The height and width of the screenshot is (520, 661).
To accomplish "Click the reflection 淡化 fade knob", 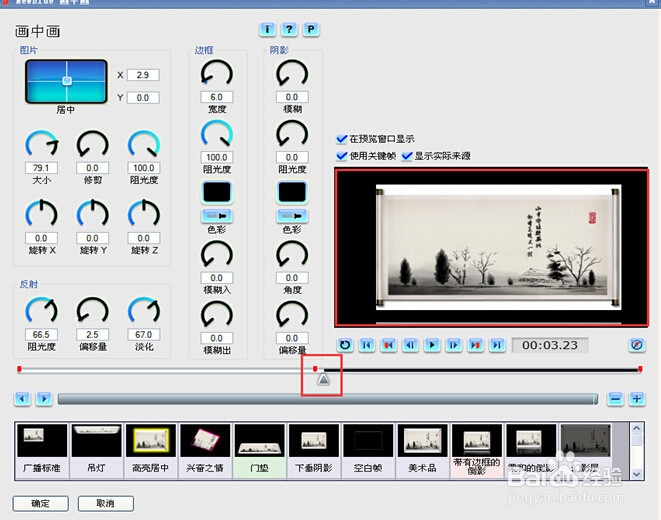I will pyautogui.click(x=144, y=311).
